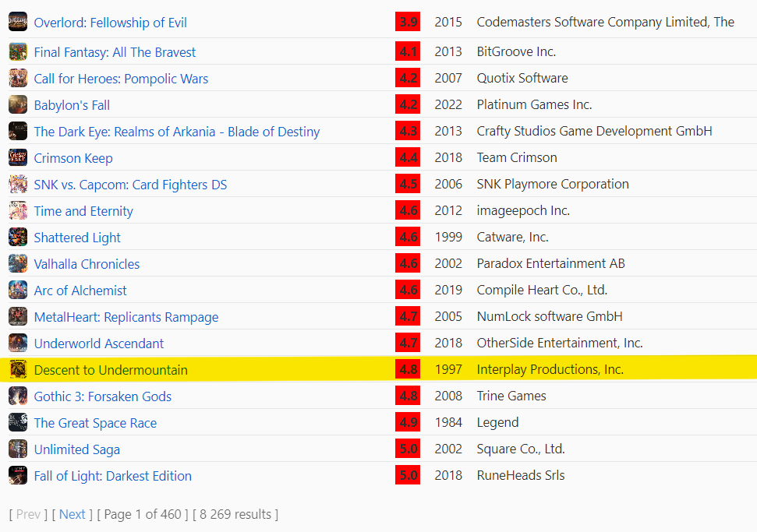Open the Overlord: Fellowship of Evil link
The image size is (757, 532).
tap(110, 23)
